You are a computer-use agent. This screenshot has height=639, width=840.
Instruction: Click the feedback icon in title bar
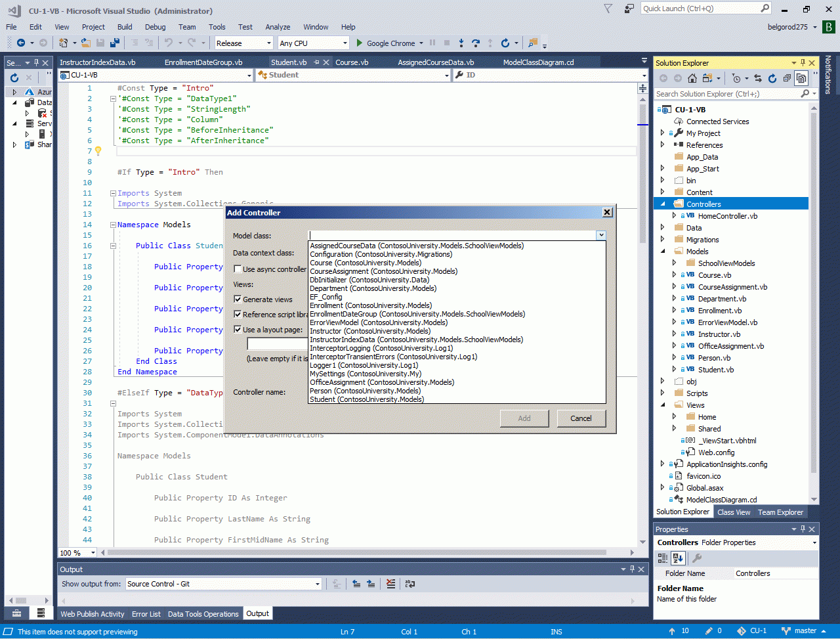pos(630,9)
